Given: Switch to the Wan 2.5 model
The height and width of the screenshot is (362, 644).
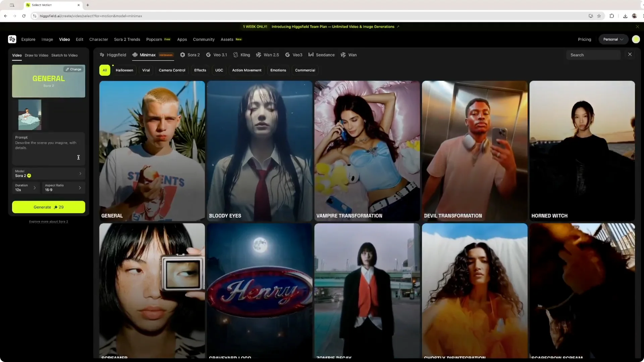Looking at the screenshot, I should 267,55.
